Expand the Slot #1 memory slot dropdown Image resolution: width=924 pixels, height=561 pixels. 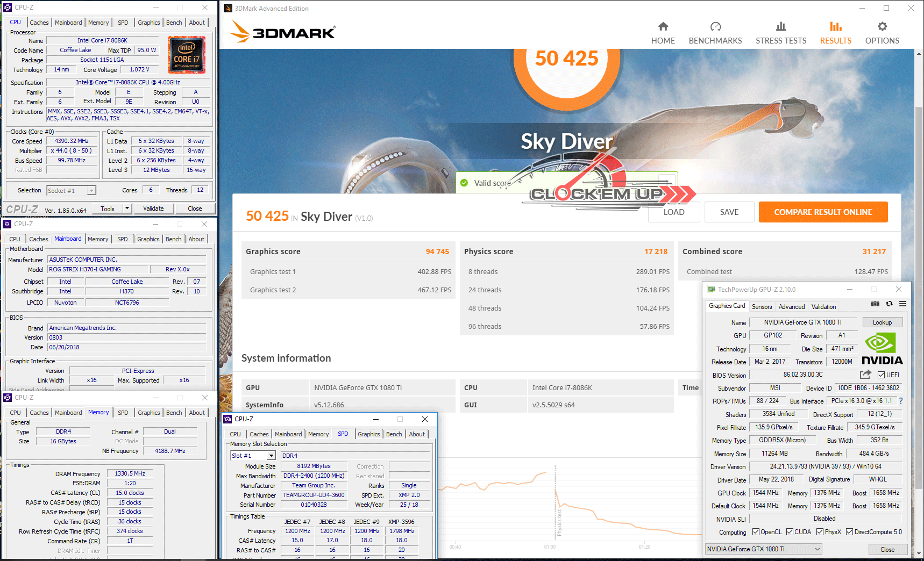[x=271, y=456]
